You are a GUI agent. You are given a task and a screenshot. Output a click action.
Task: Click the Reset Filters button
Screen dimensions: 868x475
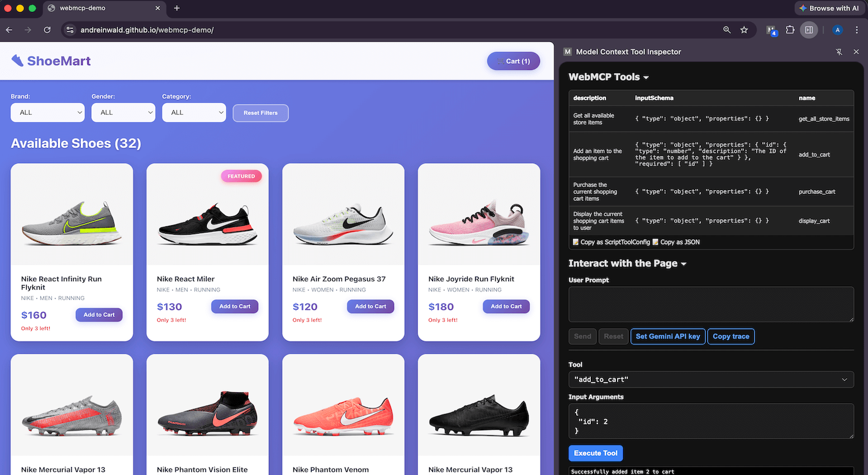coord(260,113)
